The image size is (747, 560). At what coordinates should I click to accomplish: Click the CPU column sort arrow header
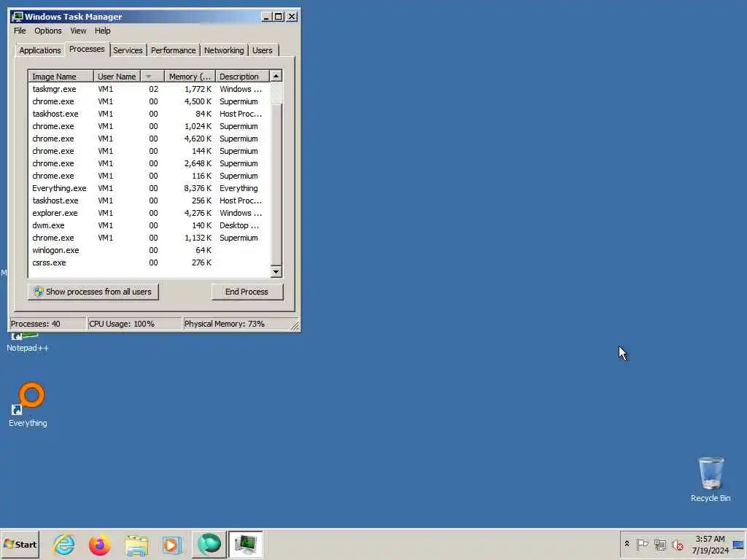[x=152, y=76]
